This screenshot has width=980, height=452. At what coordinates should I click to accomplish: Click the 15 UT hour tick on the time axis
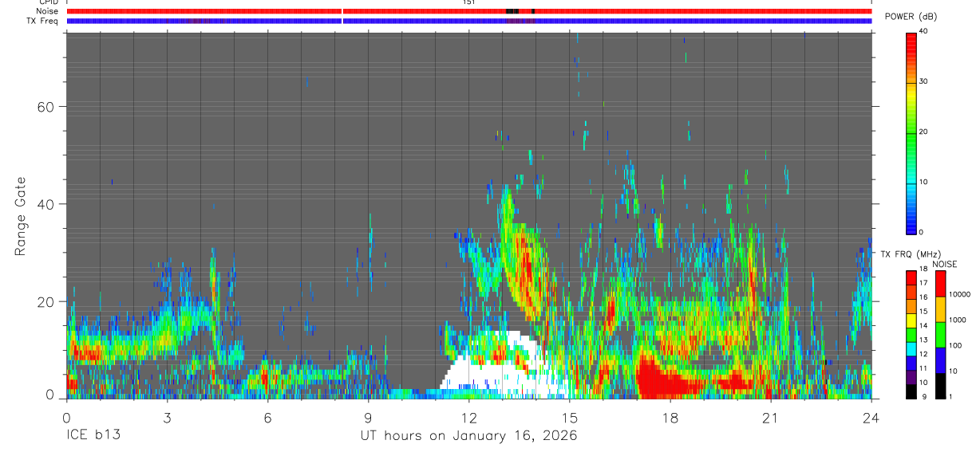(570, 417)
